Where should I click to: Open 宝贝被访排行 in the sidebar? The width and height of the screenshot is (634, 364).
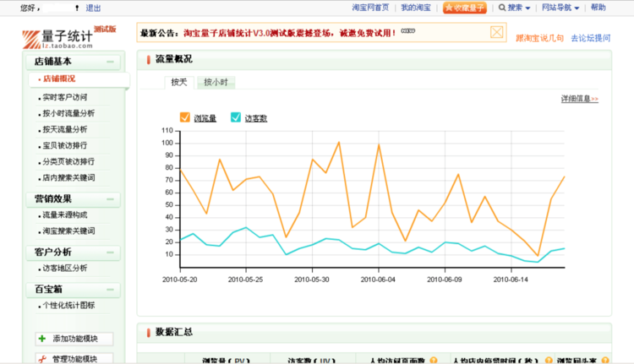click(65, 145)
